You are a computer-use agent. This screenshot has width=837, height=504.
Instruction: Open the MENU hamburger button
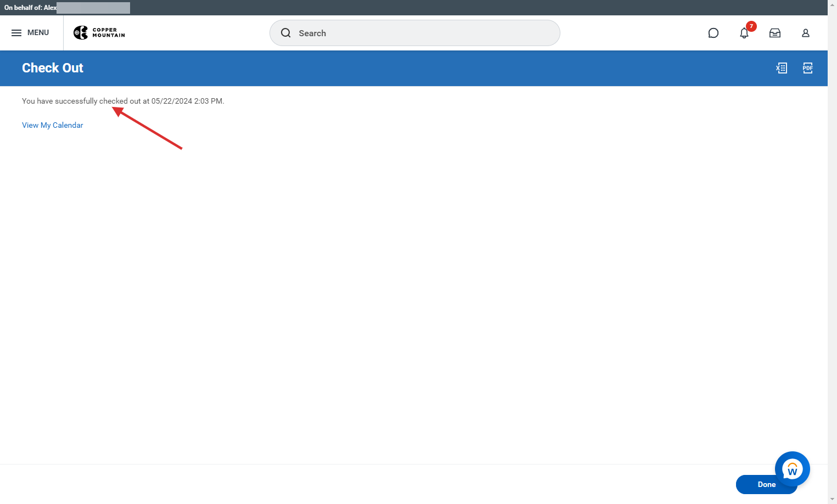tap(30, 33)
